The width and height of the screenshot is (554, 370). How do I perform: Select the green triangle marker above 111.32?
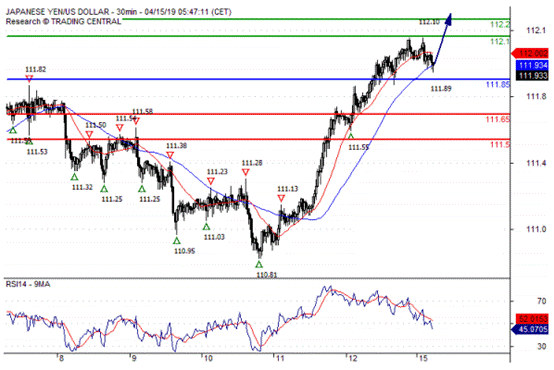click(74, 177)
